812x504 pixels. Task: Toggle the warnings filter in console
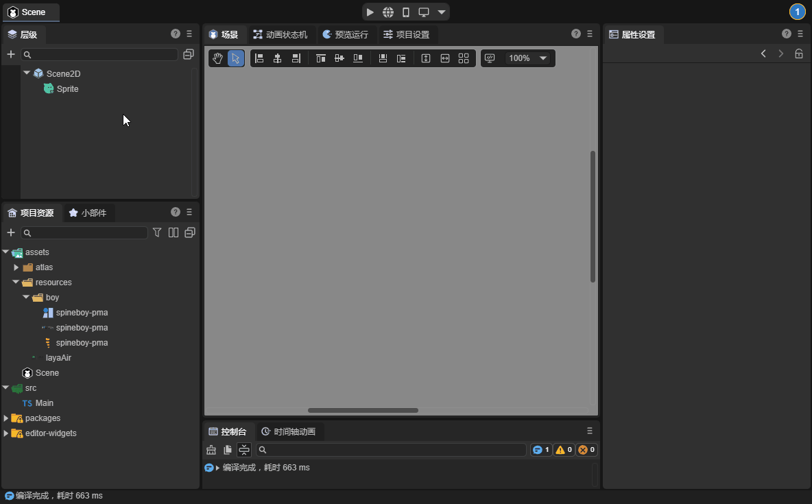click(x=564, y=450)
